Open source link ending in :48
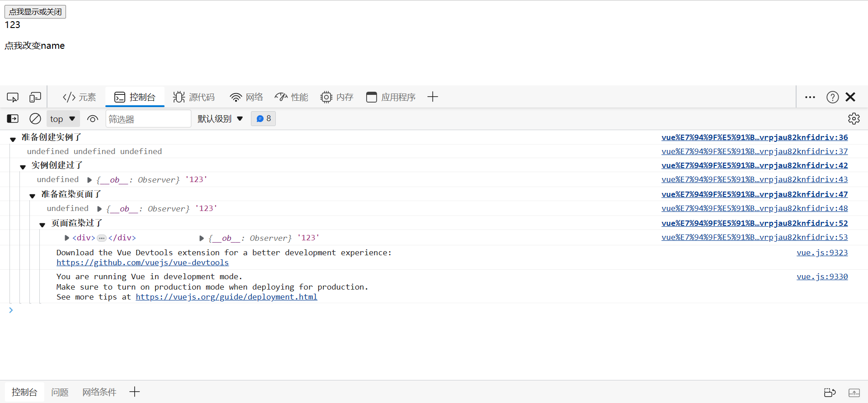868x403 pixels. (755, 208)
